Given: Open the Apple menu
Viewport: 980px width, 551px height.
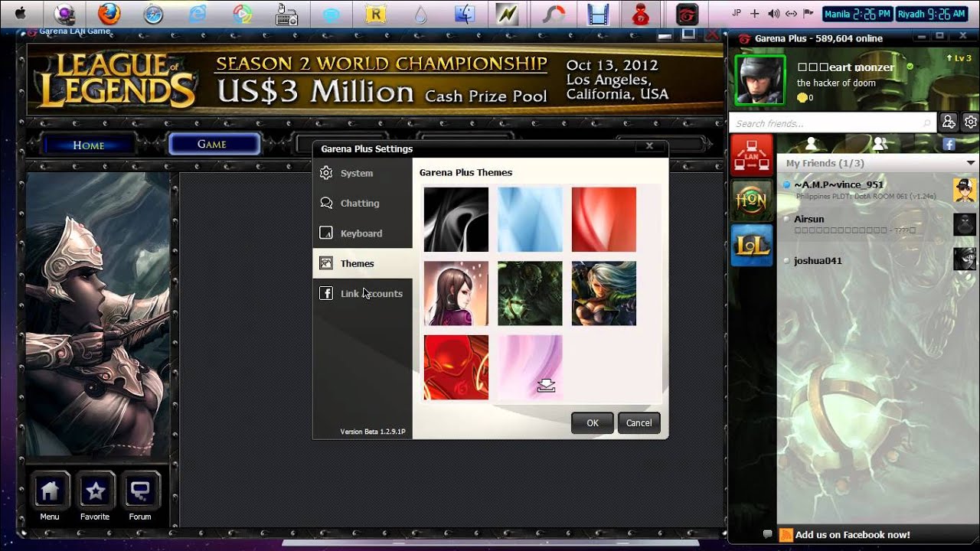Looking at the screenshot, I should tap(21, 12).
